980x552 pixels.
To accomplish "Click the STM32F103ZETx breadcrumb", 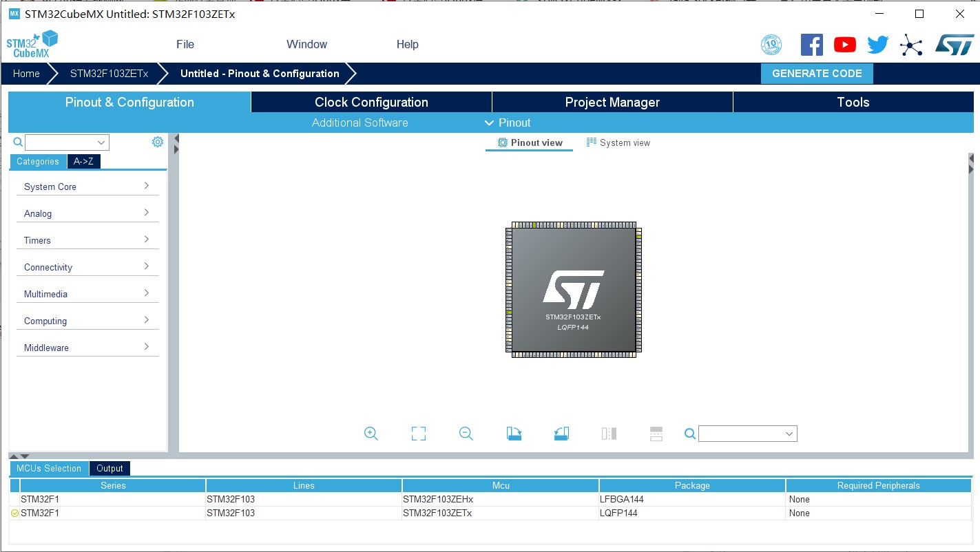I will pyautogui.click(x=109, y=74).
